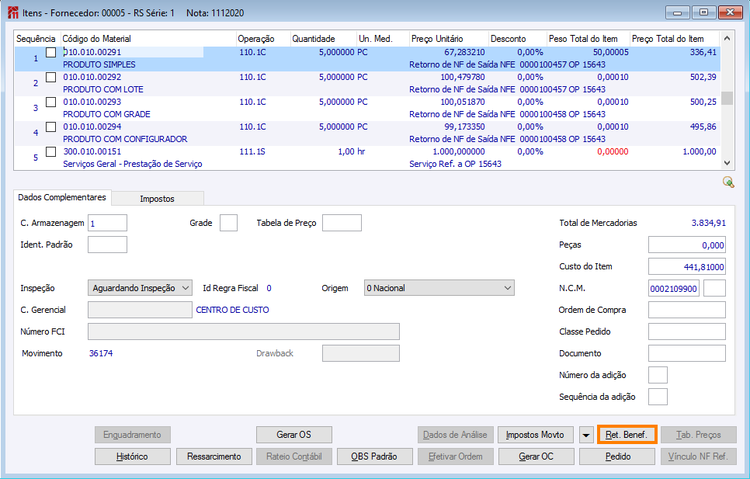This screenshot has height=479, width=750.
Task: Open Histórico
Action: coord(132,457)
